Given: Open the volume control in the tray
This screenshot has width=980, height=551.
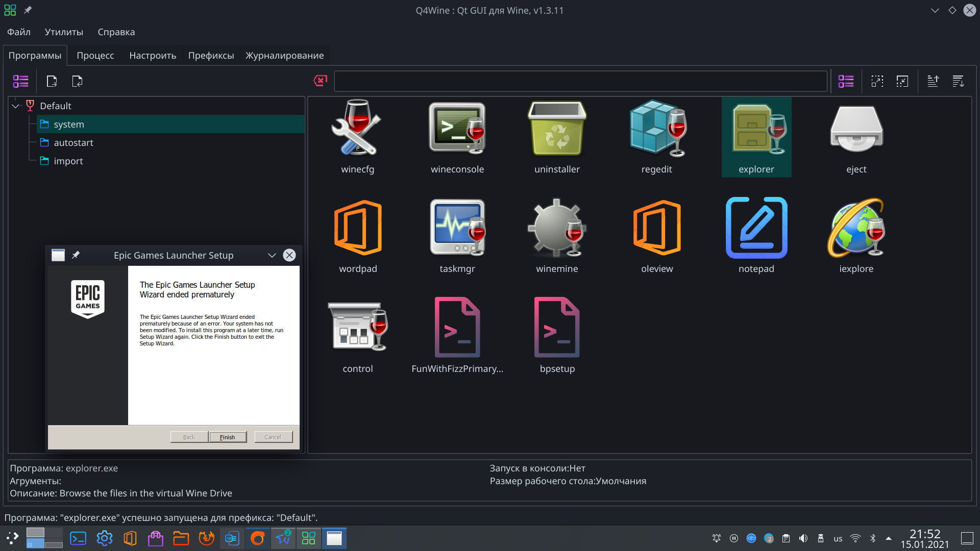Looking at the screenshot, I should click(803, 538).
